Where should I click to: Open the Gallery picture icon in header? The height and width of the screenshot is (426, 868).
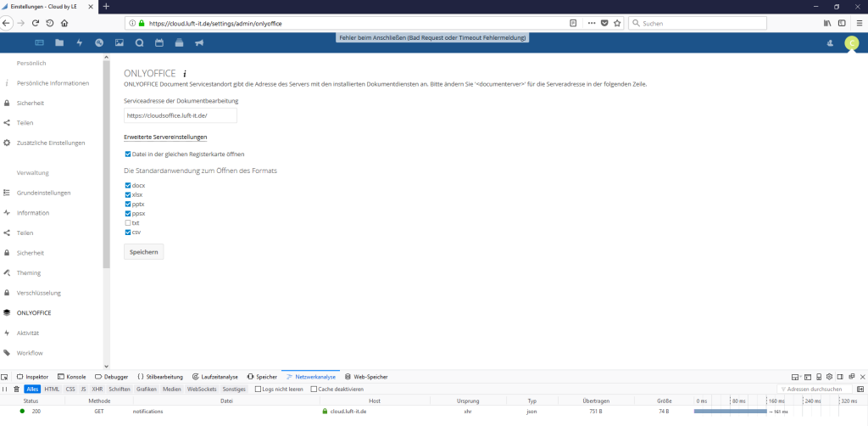click(x=119, y=42)
